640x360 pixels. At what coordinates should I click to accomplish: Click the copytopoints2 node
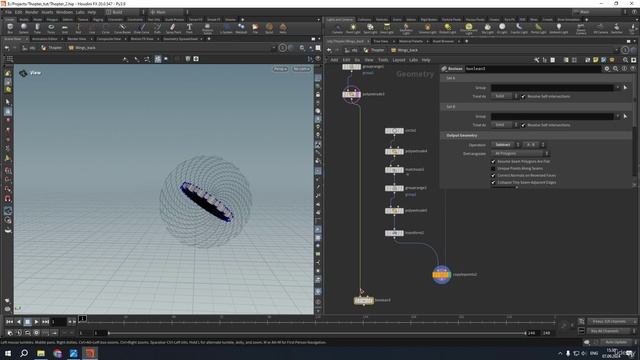pyautogui.click(x=441, y=275)
